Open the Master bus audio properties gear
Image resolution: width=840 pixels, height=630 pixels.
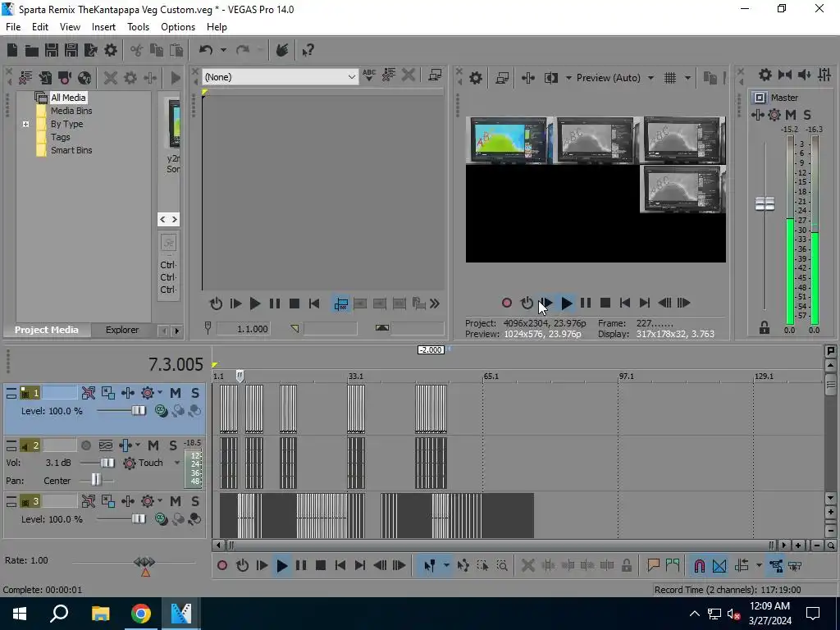click(x=765, y=75)
